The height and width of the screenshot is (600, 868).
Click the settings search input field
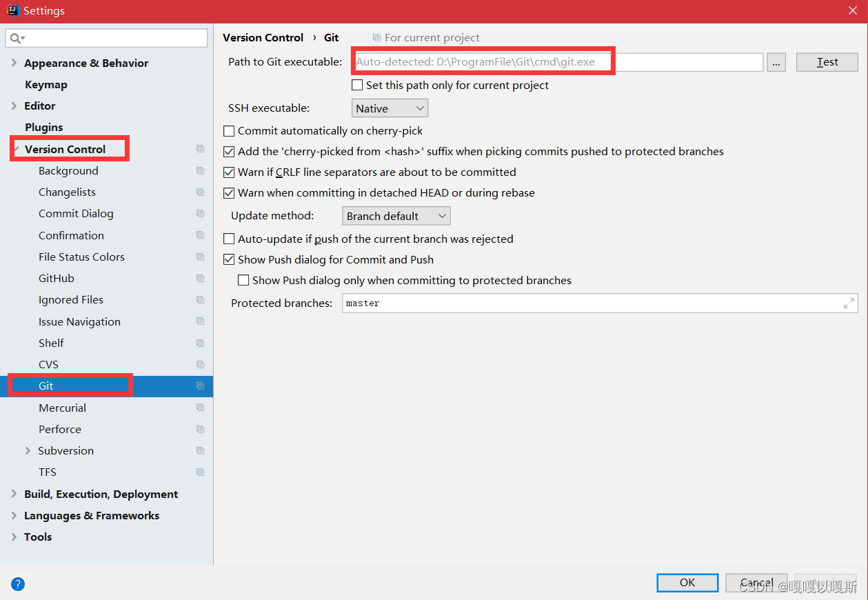107,38
